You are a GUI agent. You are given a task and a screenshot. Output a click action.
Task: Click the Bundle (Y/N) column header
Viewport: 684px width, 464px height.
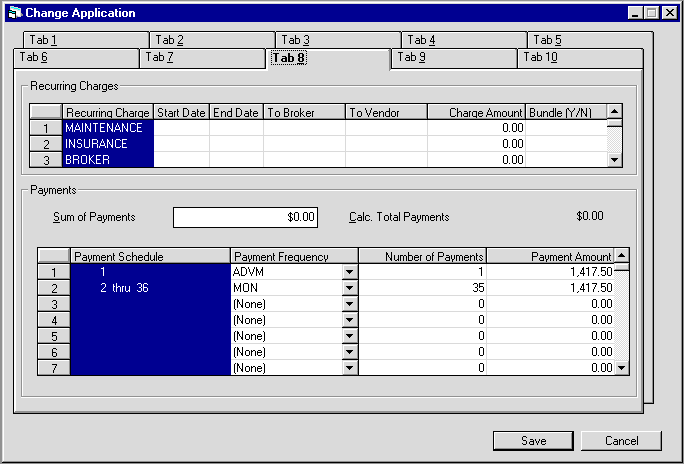click(566, 113)
